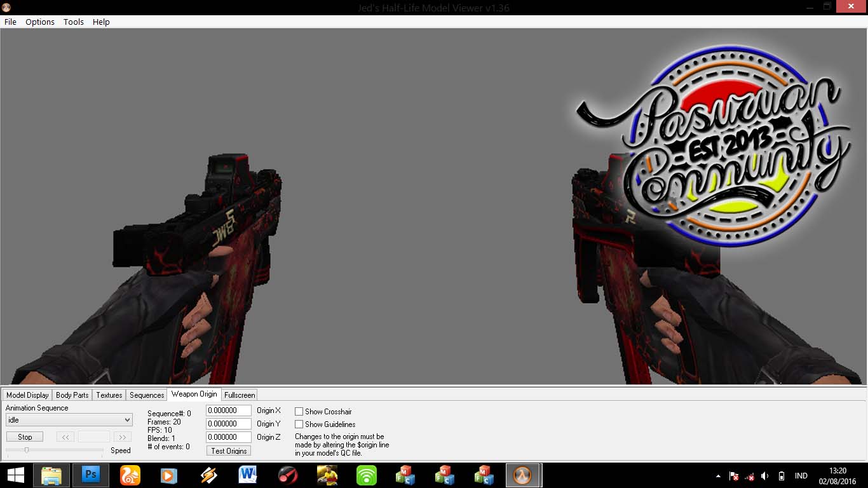Open the Action Center flag tray icon
The height and width of the screenshot is (488, 868).
(734, 476)
